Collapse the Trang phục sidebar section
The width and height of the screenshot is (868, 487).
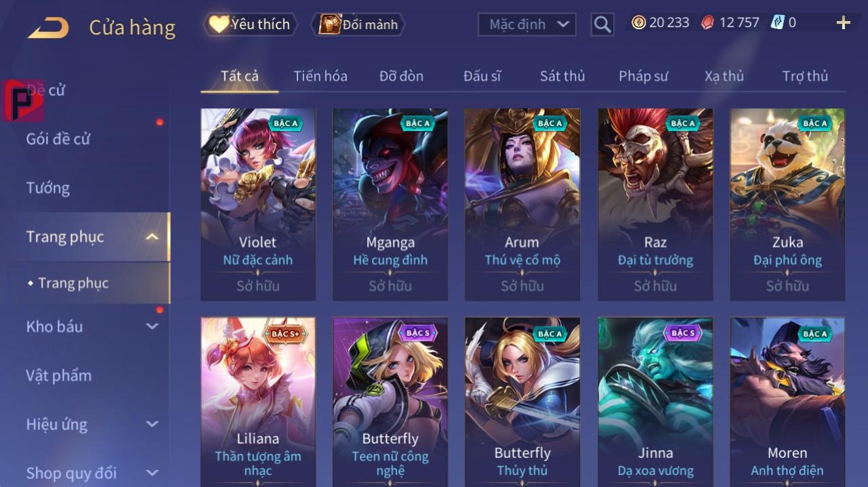[152, 237]
